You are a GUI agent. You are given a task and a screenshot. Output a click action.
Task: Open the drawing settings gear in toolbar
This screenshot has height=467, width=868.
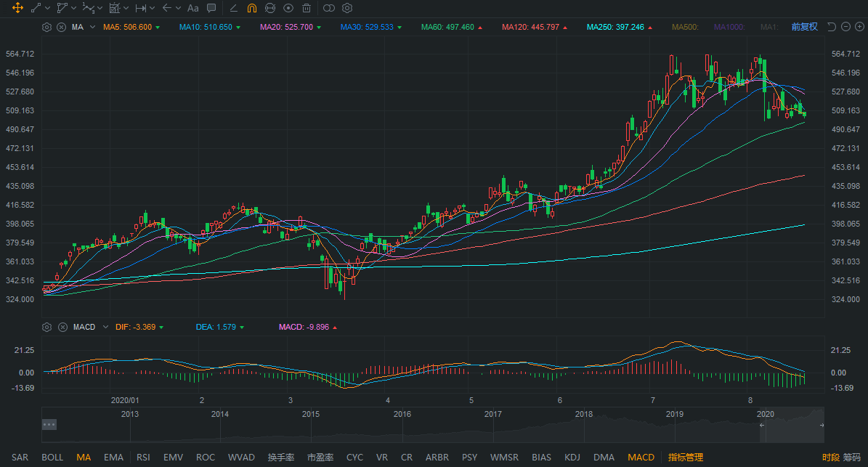tap(347, 8)
